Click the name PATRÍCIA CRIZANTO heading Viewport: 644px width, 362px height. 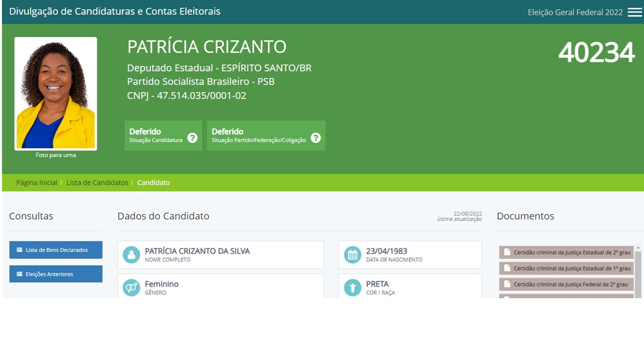(207, 47)
